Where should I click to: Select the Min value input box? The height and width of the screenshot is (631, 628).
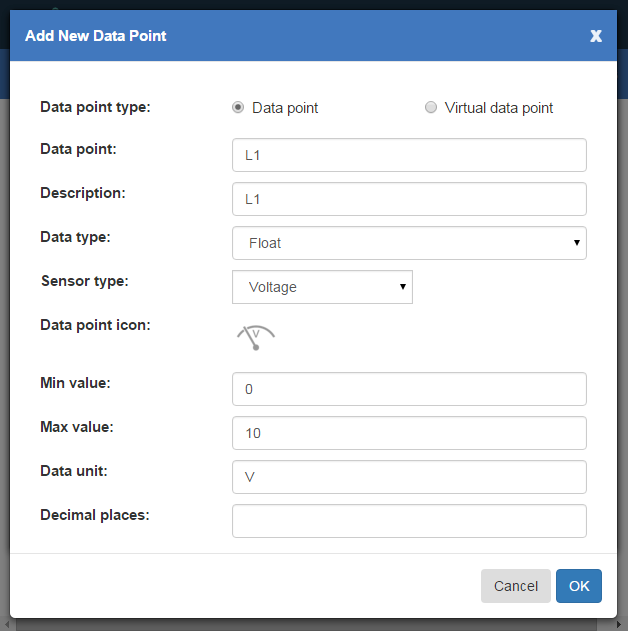[409, 389]
